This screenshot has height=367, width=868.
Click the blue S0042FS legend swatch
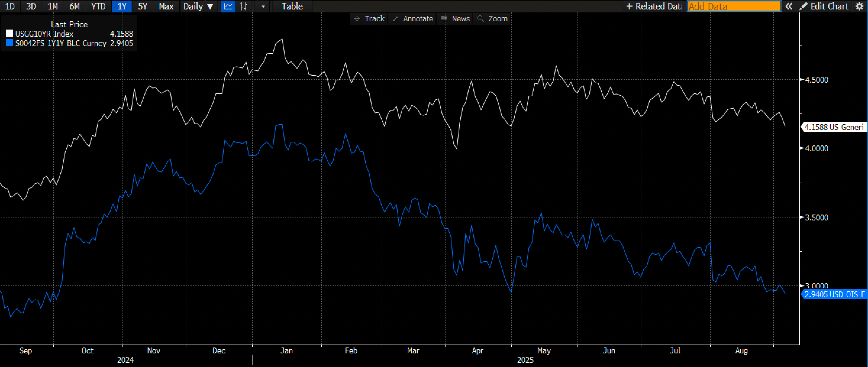[x=9, y=43]
